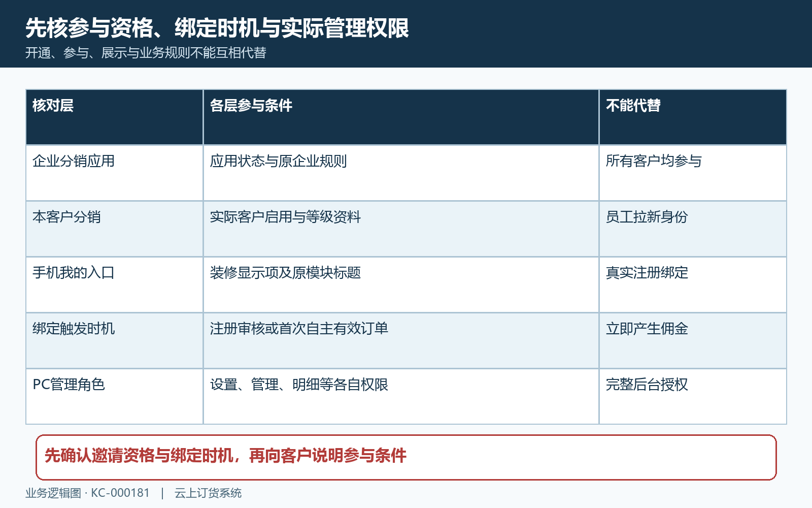This screenshot has width=812, height=508.
Task: Select the column header 各层参与条件
Action: (401, 117)
